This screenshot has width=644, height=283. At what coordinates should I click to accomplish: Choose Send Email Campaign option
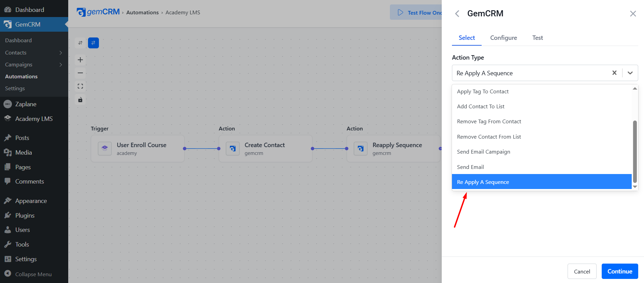pos(542,152)
